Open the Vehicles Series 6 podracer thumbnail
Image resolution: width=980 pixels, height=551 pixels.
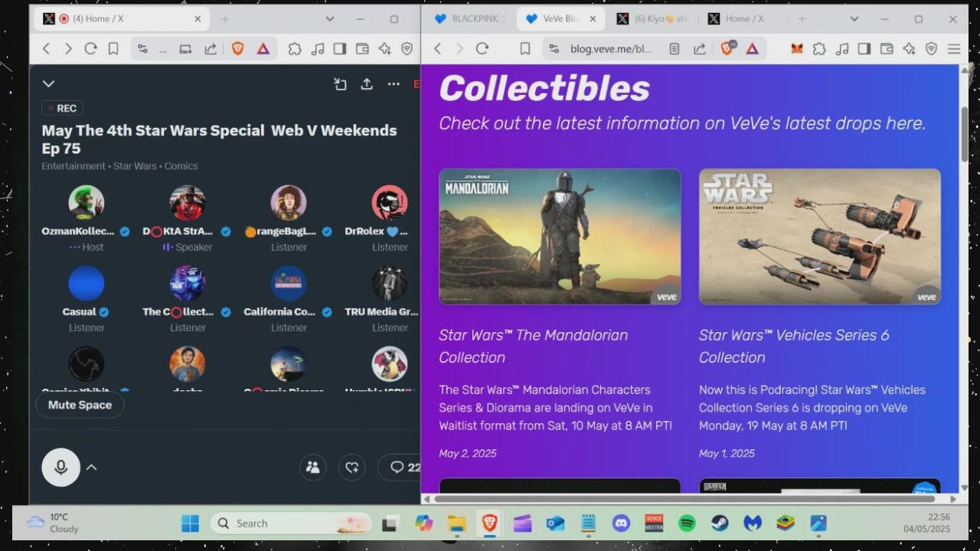pyautogui.click(x=820, y=236)
